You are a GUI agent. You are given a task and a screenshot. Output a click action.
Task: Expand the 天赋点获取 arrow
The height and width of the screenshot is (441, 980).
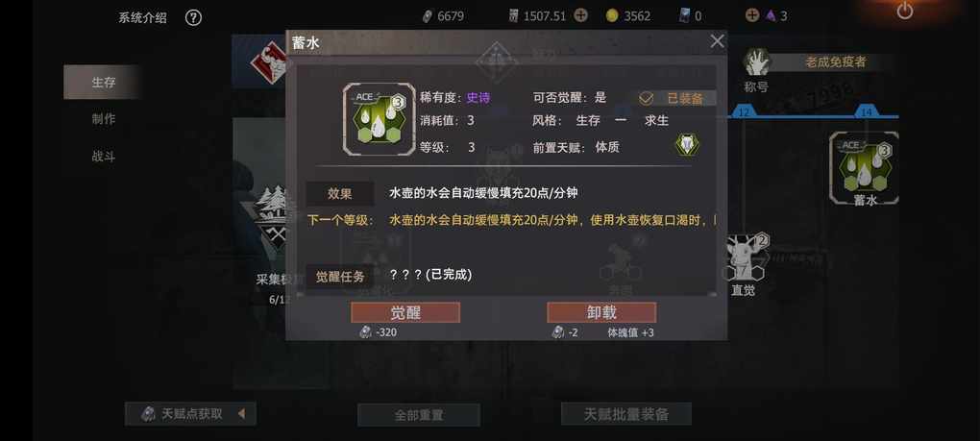tap(241, 413)
